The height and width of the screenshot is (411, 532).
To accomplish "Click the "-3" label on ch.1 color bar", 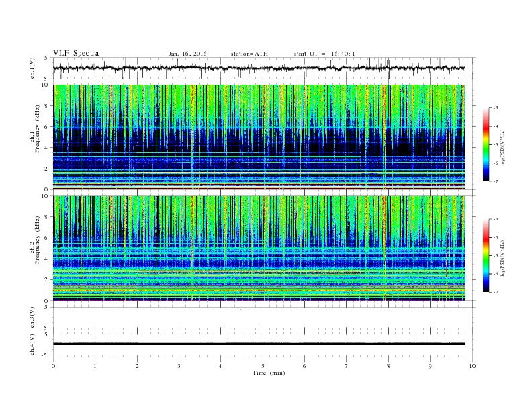I will click(496, 108).
